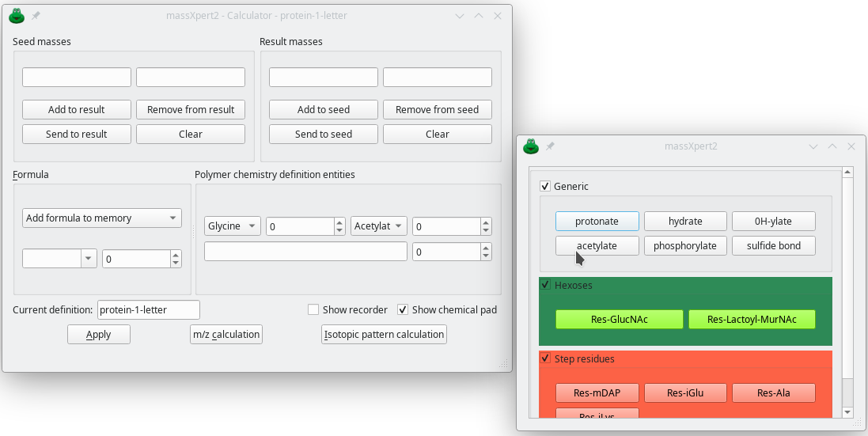
Task: Uncheck the Generic group checkbox
Action: (545, 187)
